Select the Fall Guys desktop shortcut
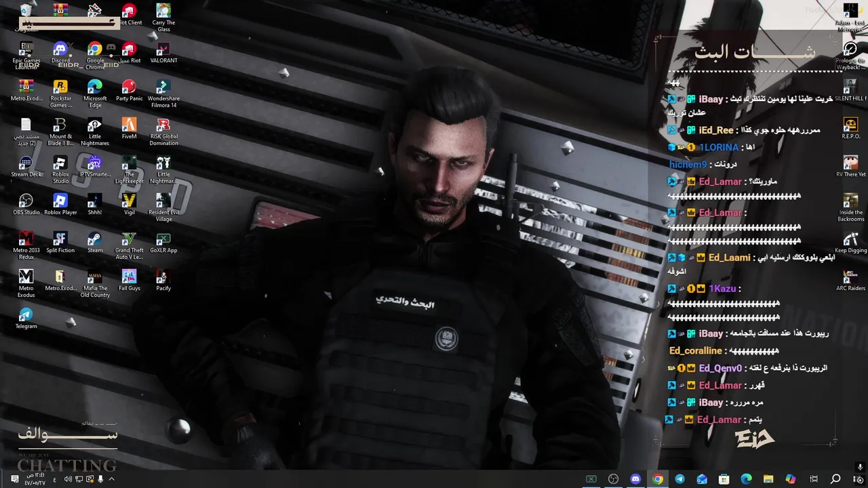 [129, 281]
